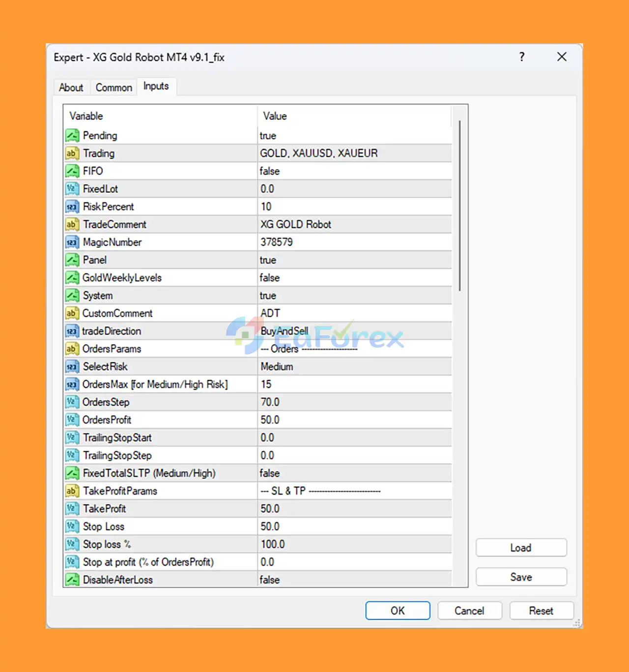The height and width of the screenshot is (672, 629).
Task: Click the DisableAfterLoss boolean icon
Action: click(x=72, y=580)
